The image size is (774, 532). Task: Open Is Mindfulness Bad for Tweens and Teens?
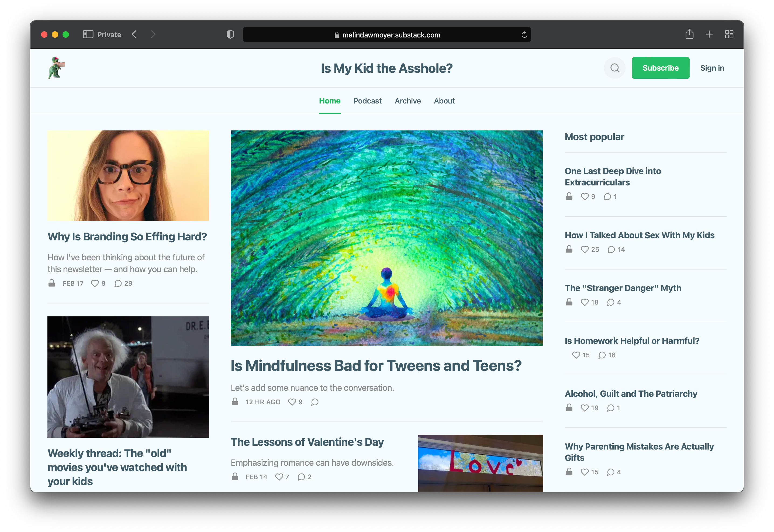376,366
